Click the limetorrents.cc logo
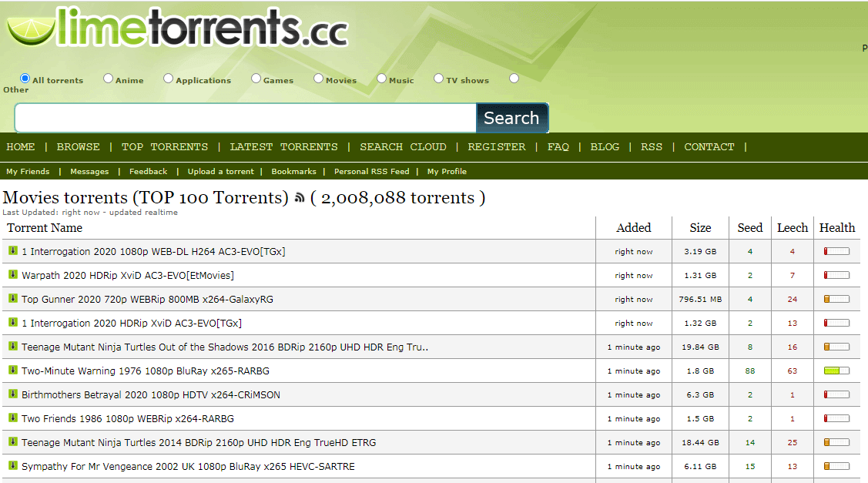This screenshot has width=868, height=483. point(177,27)
